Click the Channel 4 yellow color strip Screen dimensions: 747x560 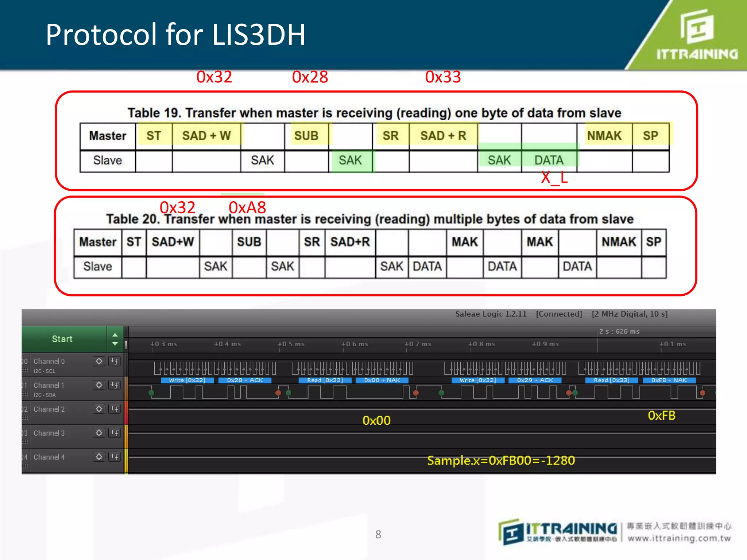[126, 460]
